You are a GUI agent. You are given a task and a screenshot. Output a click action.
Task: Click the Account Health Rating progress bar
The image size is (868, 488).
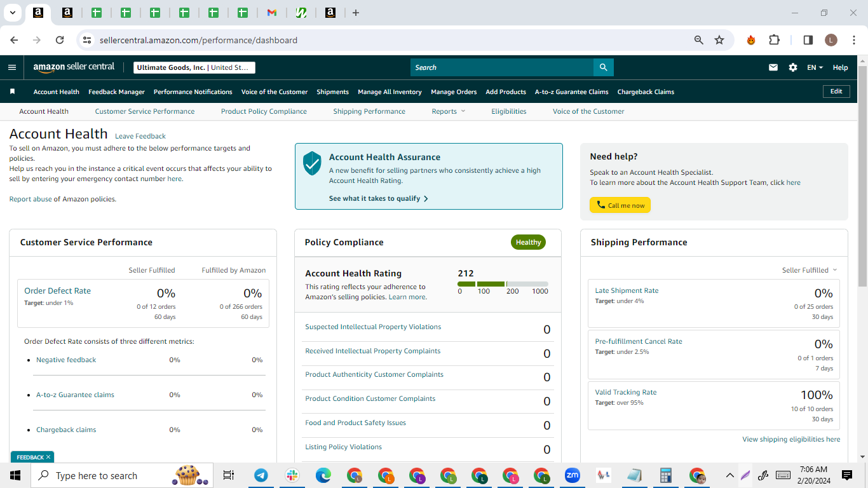pos(503,284)
